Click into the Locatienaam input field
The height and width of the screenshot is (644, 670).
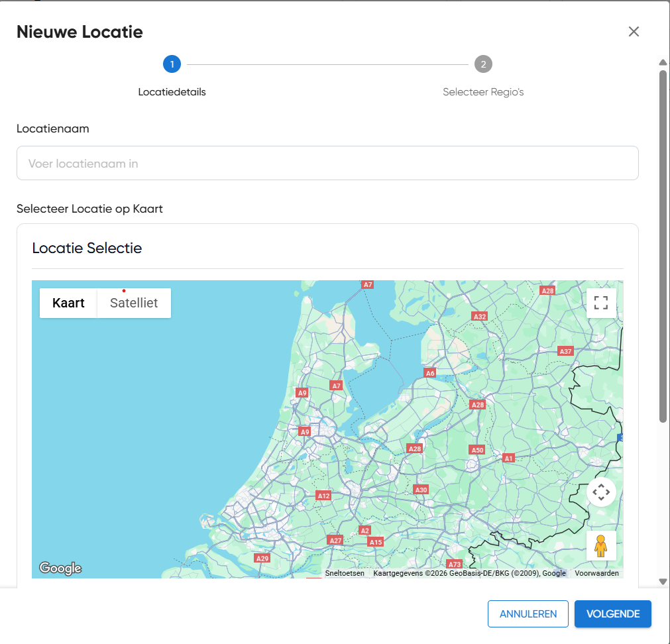pyautogui.click(x=327, y=163)
